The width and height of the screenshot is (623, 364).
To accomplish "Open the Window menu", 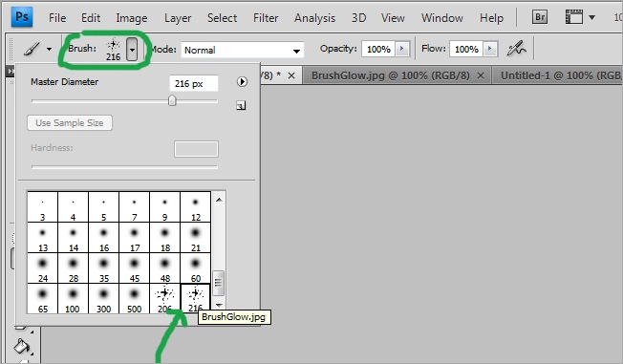I will tap(442, 18).
